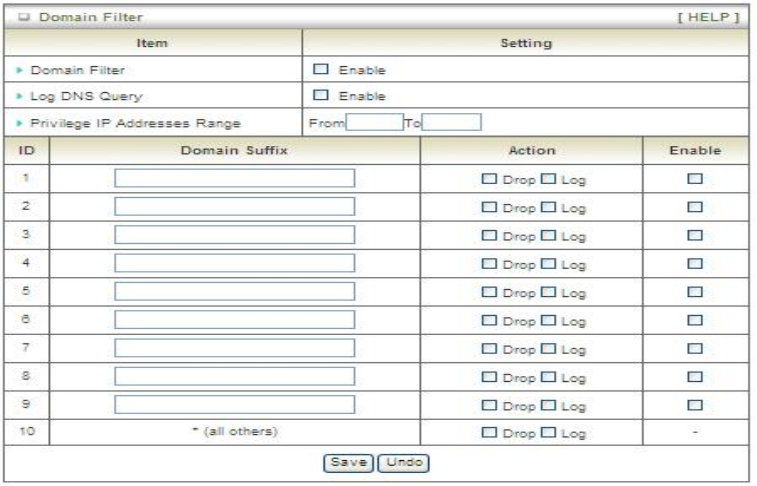Check Log for the all others rule
The image size is (757, 486).
point(550,433)
